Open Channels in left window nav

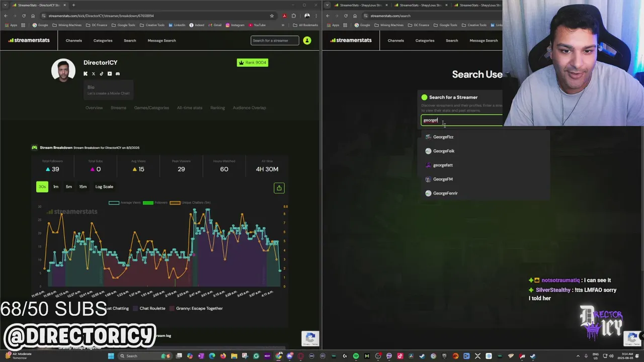click(73, 40)
